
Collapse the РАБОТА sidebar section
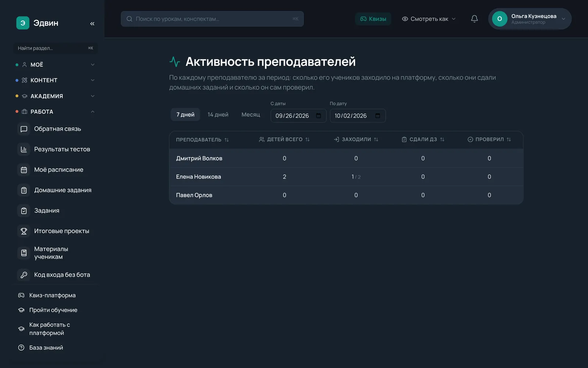point(55,112)
